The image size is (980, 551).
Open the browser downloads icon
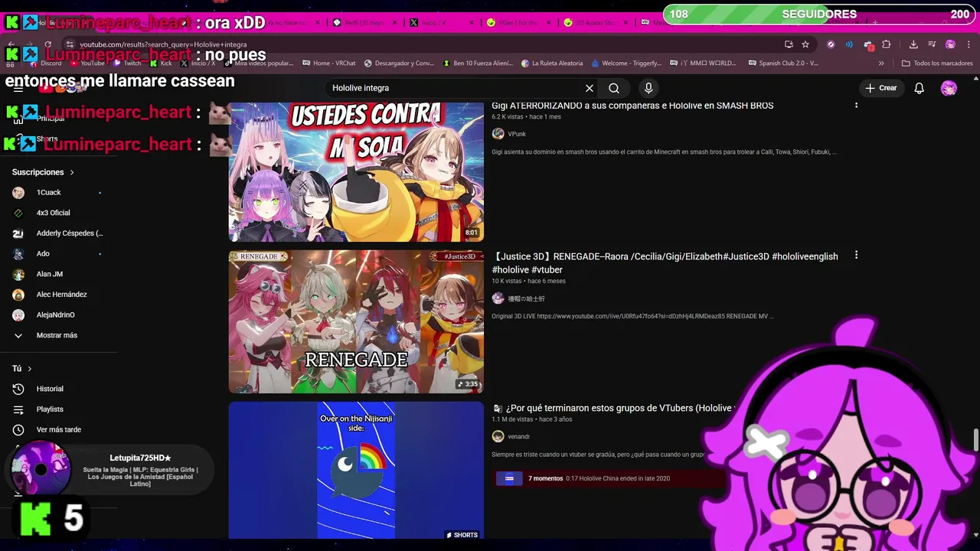pyautogui.click(x=913, y=44)
